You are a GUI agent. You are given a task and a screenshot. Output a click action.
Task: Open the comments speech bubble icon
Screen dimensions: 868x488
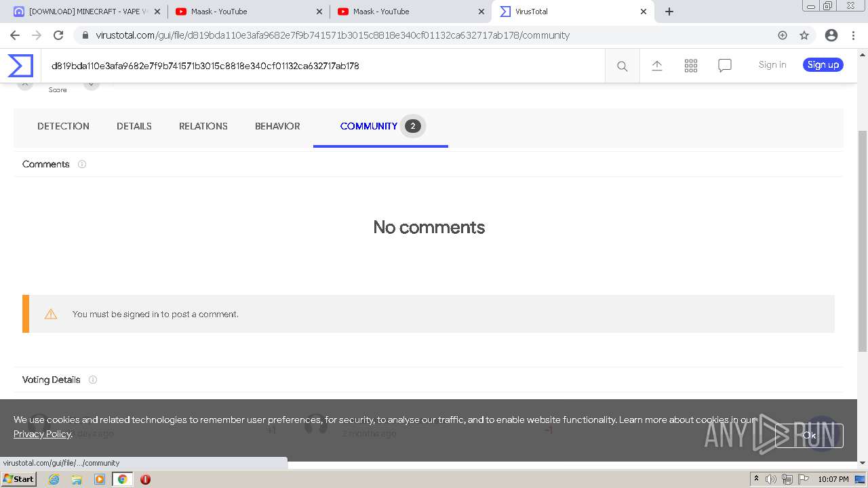[x=725, y=66]
